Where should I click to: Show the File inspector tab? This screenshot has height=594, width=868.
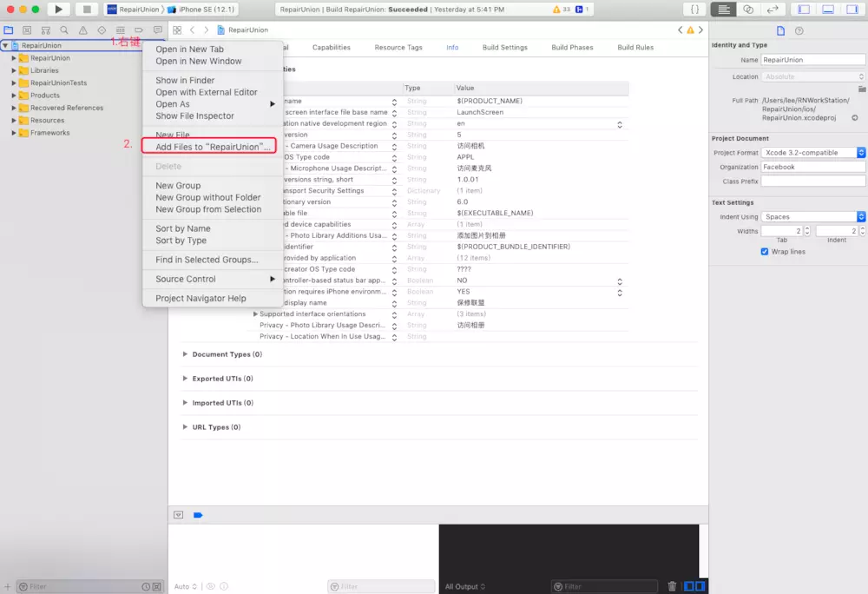tap(780, 30)
